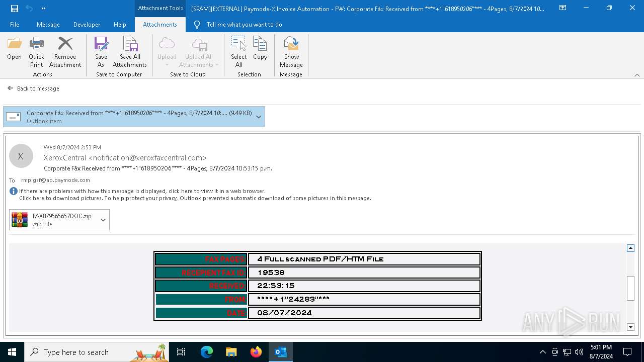Click the message body scrollbar thumb
The image size is (644, 362).
(630, 288)
